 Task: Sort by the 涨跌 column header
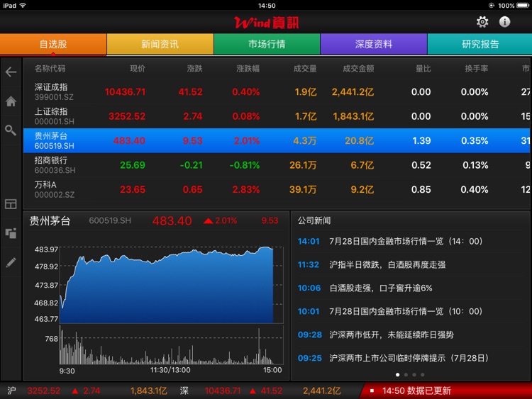(194, 69)
